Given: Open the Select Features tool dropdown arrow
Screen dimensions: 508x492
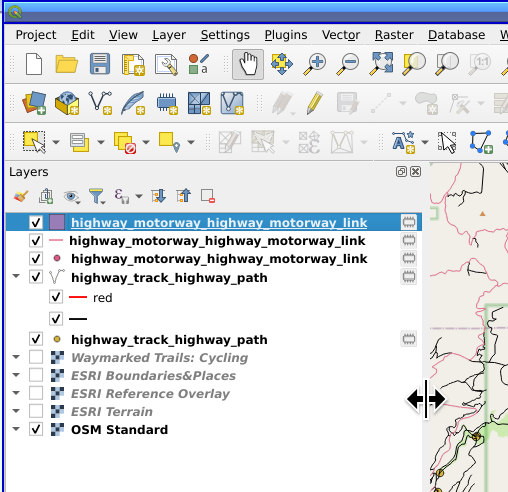Looking at the screenshot, I should point(56,142).
